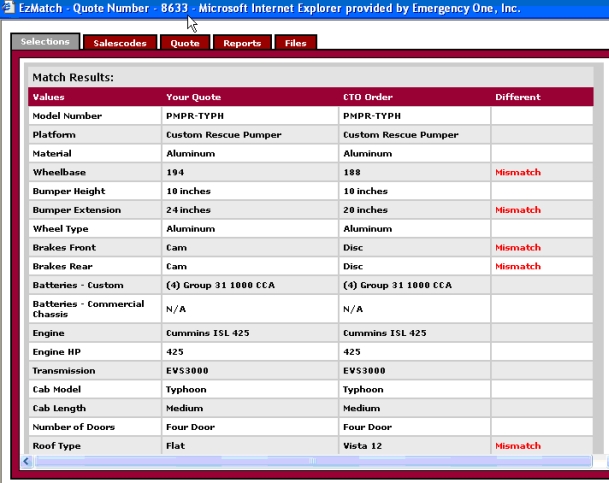The width and height of the screenshot is (609, 483).
Task: Click Your Quote transmission value EVS3000
Action: pos(187,371)
